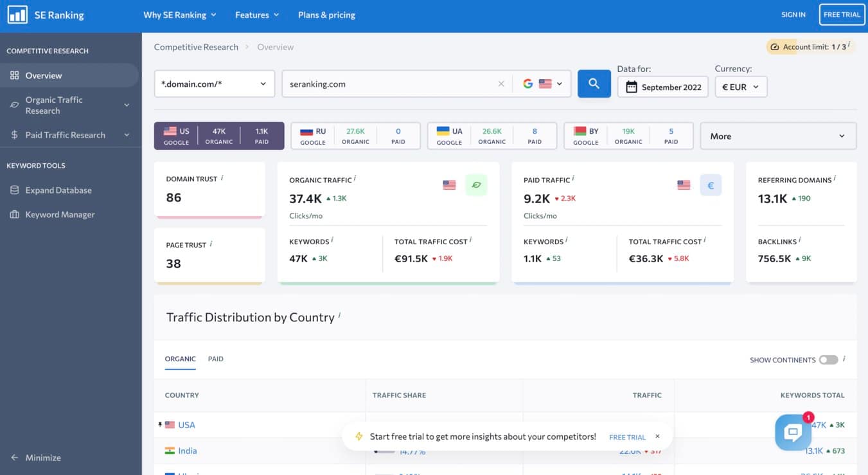
Task: Open the chat support bubble
Action: coord(792,433)
